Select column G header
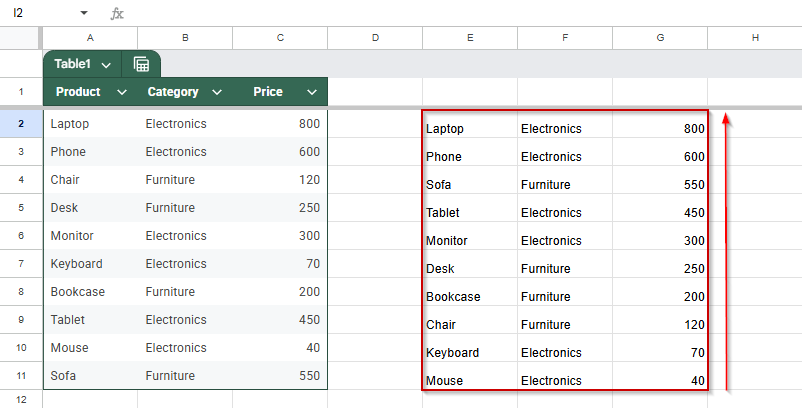The width and height of the screenshot is (802, 408). [660, 38]
